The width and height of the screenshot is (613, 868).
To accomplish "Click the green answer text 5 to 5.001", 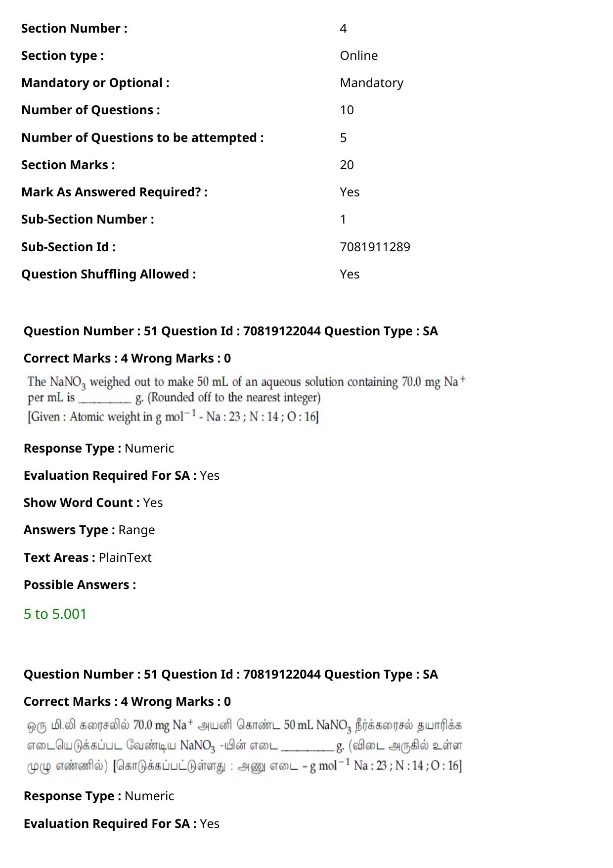I will [55, 614].
